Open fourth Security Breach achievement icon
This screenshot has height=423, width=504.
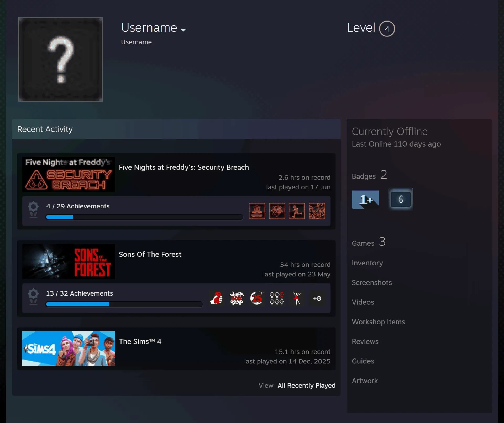click(x=317, y=211)
